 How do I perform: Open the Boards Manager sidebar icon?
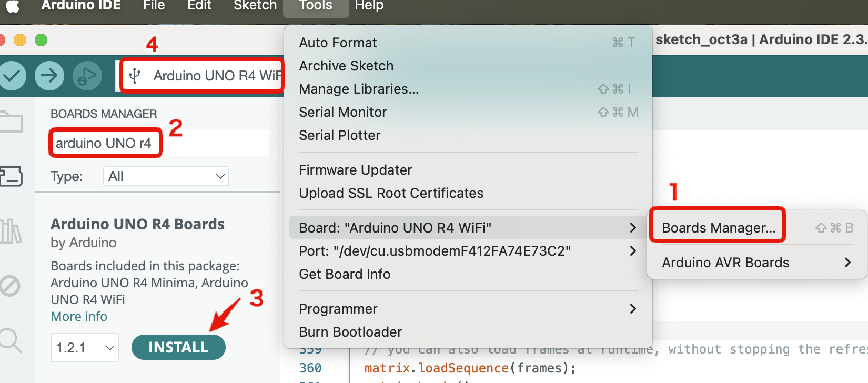(11, 176)
